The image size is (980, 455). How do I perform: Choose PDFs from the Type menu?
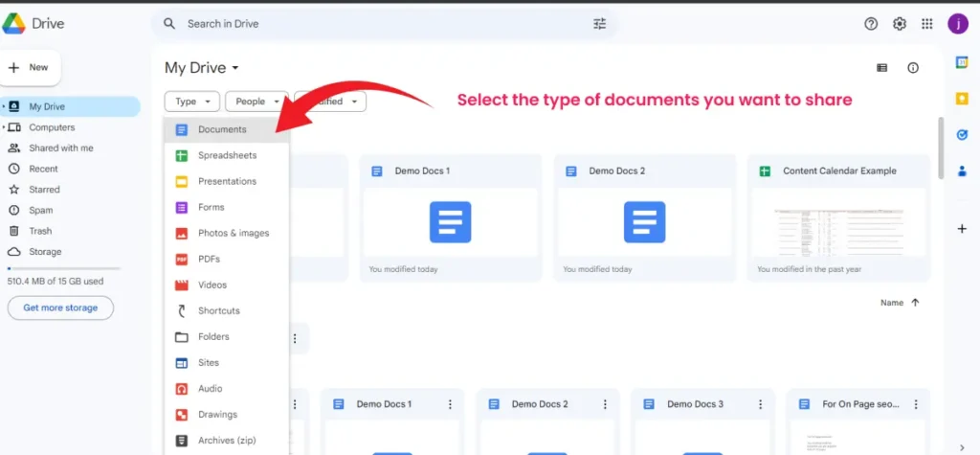click(209, 259)
